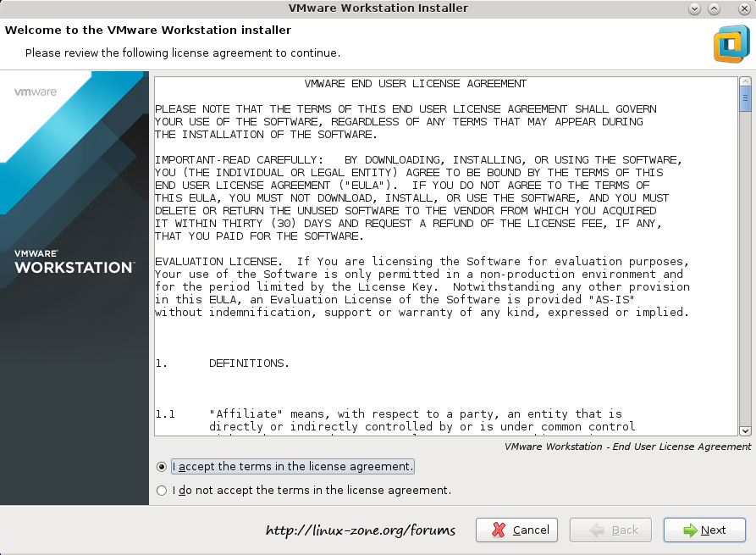Screen dimensions: 756x555
Task: Click the linux-zone.org/forums URL text
Action: pyautogui.click(x=360, y=530)
